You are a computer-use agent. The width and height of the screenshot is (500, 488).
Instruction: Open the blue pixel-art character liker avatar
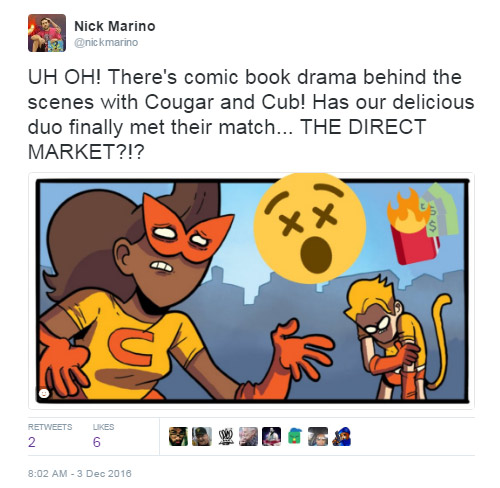click(x=341, y=436)
